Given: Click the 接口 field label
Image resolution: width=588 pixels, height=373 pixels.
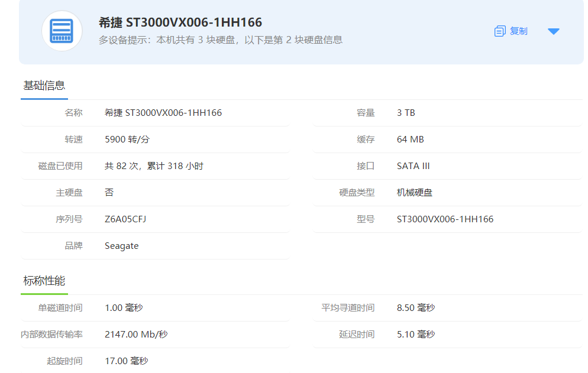Looking at the screenshot, I should [366, 166].
